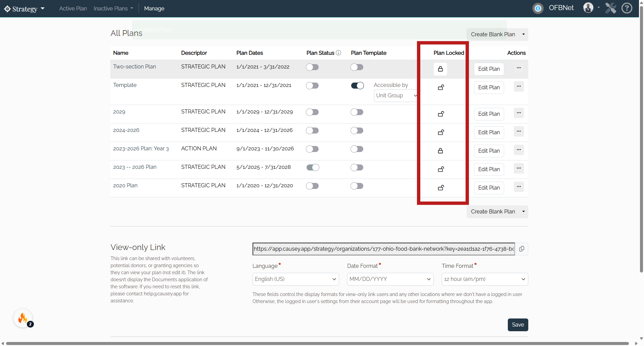Open more actions for Template plan

click(519, 87)
